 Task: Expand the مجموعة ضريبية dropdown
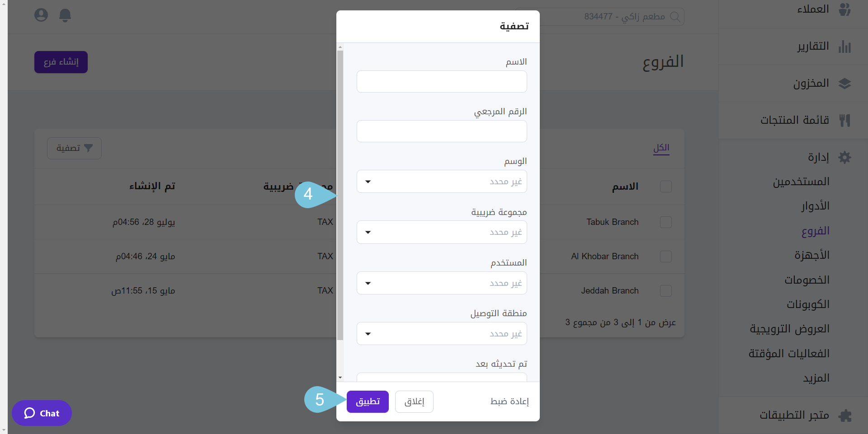point(442,232)
